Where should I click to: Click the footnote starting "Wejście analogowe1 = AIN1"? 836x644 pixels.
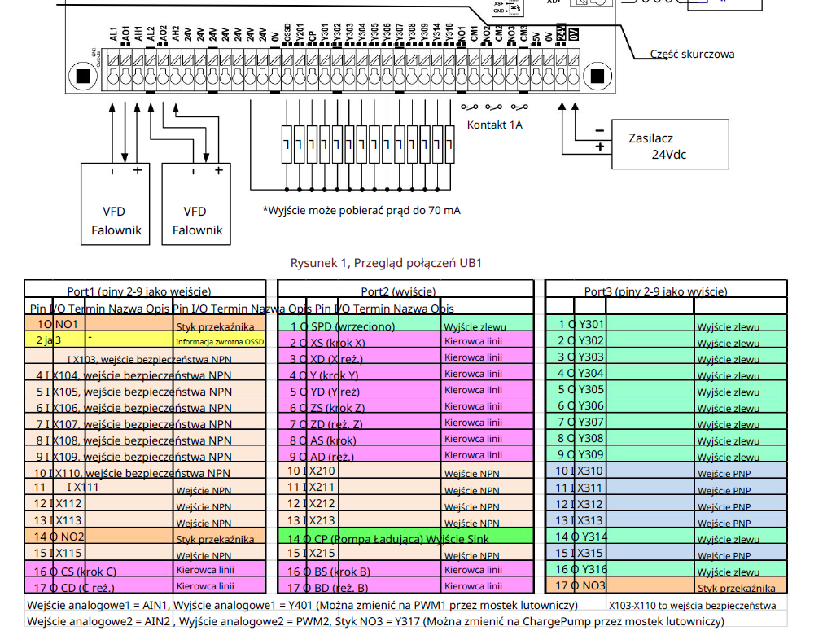(x=302, y=605)
